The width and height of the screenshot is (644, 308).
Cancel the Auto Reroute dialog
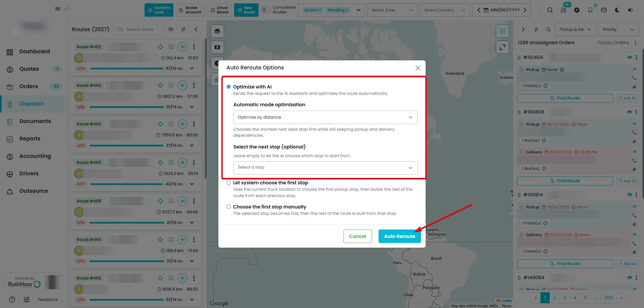[358, 236]
